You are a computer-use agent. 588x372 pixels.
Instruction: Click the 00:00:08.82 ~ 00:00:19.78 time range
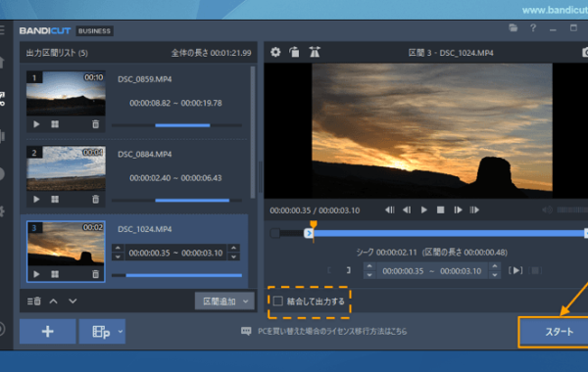click(175, 103)
